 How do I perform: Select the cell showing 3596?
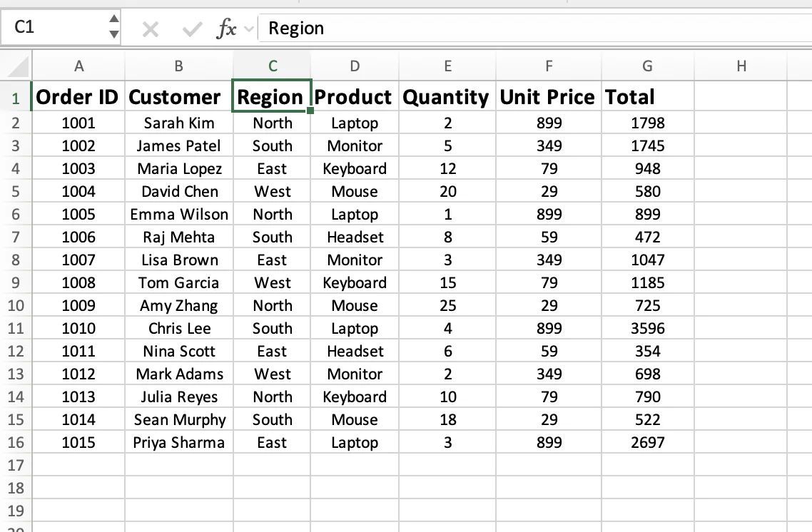coord(646,328)
